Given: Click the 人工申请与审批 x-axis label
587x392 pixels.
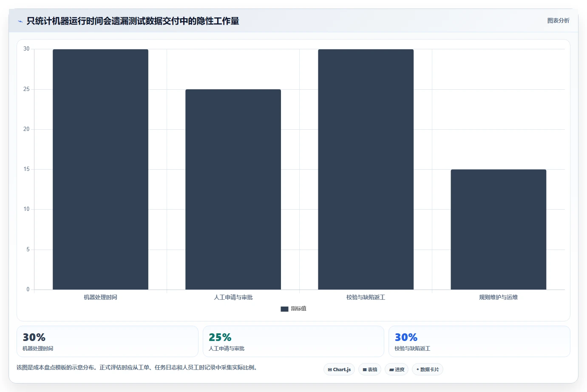Looking at the screenshot, I should (x=233, y=297).
